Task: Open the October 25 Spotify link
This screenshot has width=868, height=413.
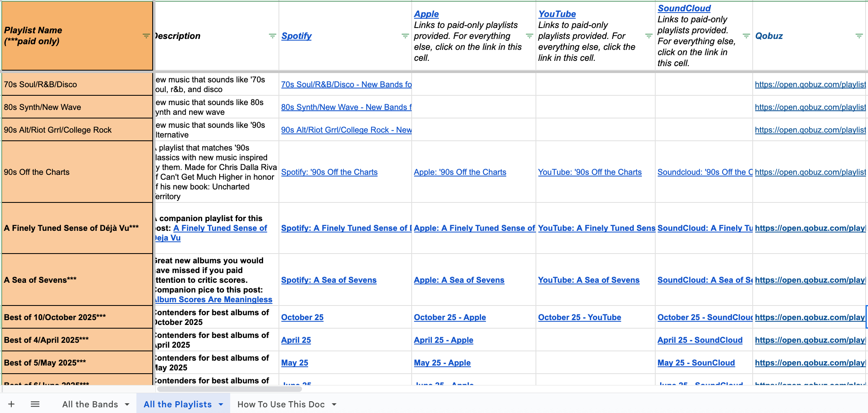Action: point(302,317)
